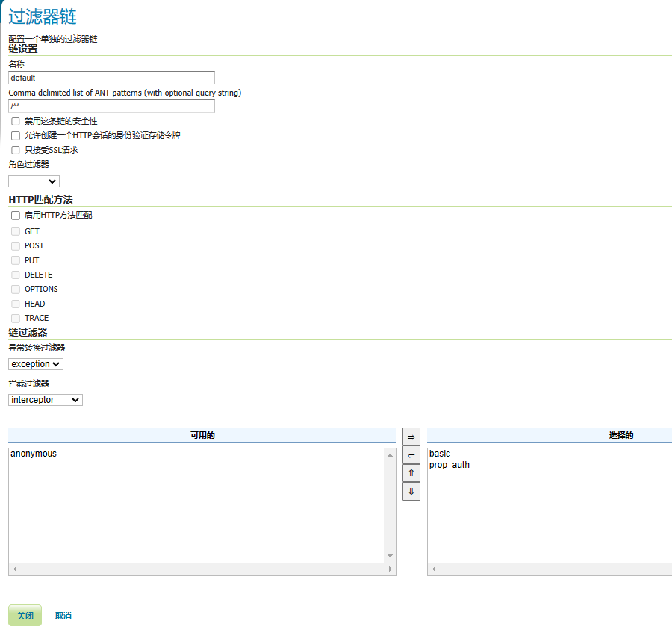Screen dimensions: 672x632
Task: Click available list horizontal scroll right arrow
Action: coord(390,569)
